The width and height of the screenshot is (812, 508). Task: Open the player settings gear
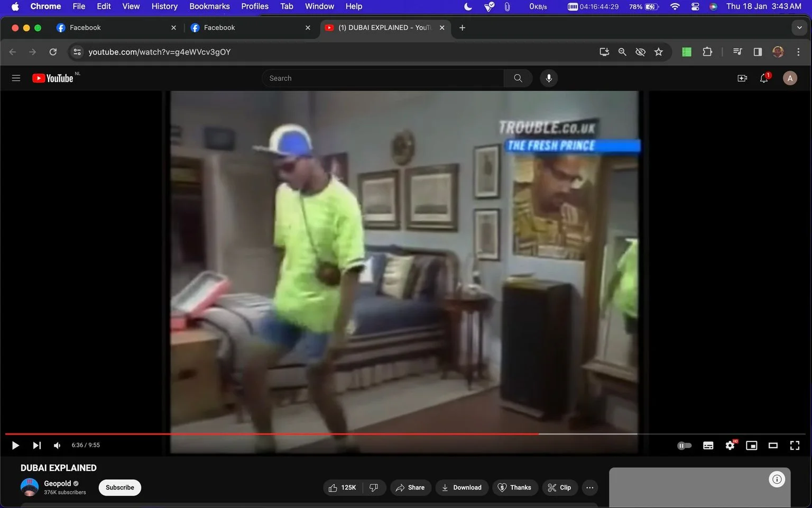pos(730,446)
